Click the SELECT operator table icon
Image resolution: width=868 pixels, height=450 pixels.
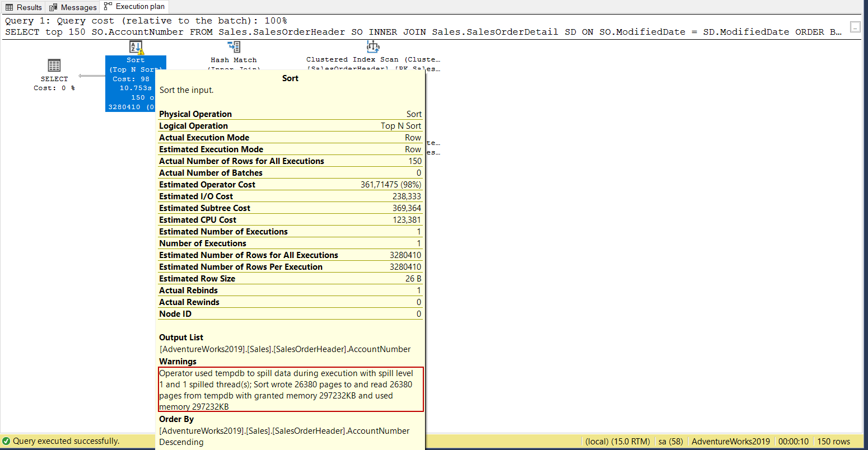(54, 65)
